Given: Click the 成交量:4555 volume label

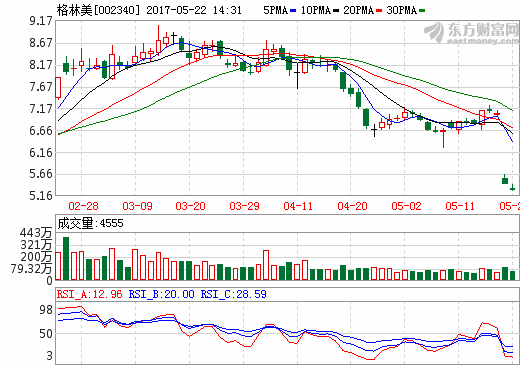Looking at the screenshot, I should coord(90,223).
